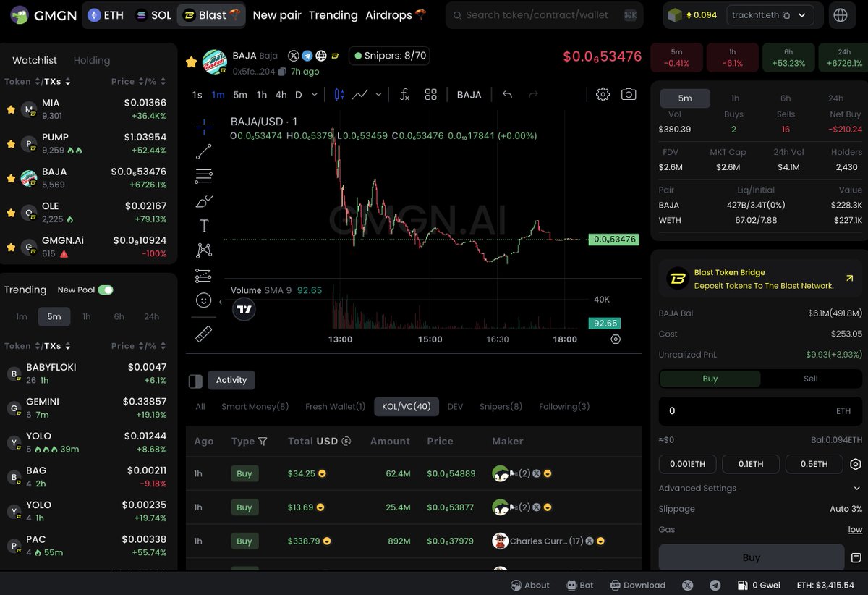Open the prediction and measurement tools

click(x=204, y=275)
